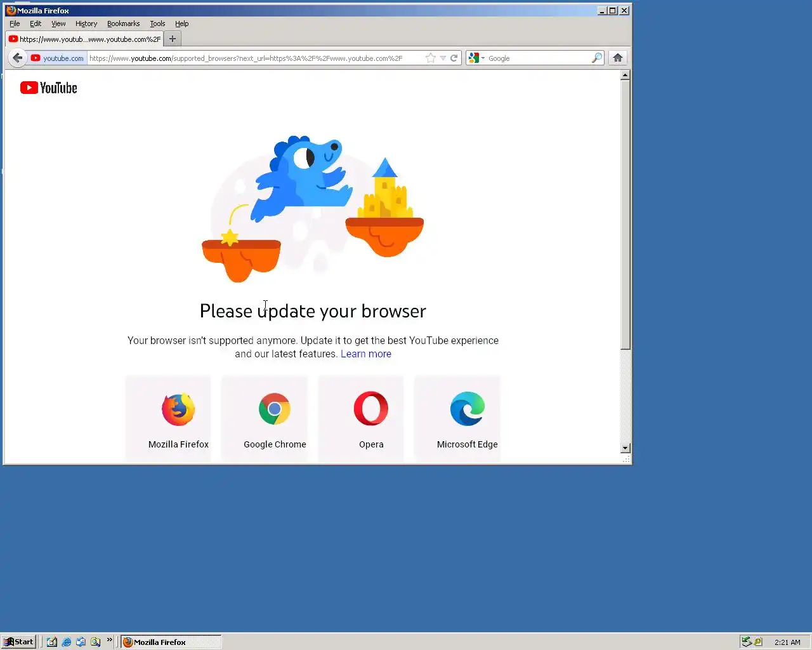The height and width of the screenshot is (650, 812).
Task: Click the magnifier search icon
Action: (x=596, y=58)
